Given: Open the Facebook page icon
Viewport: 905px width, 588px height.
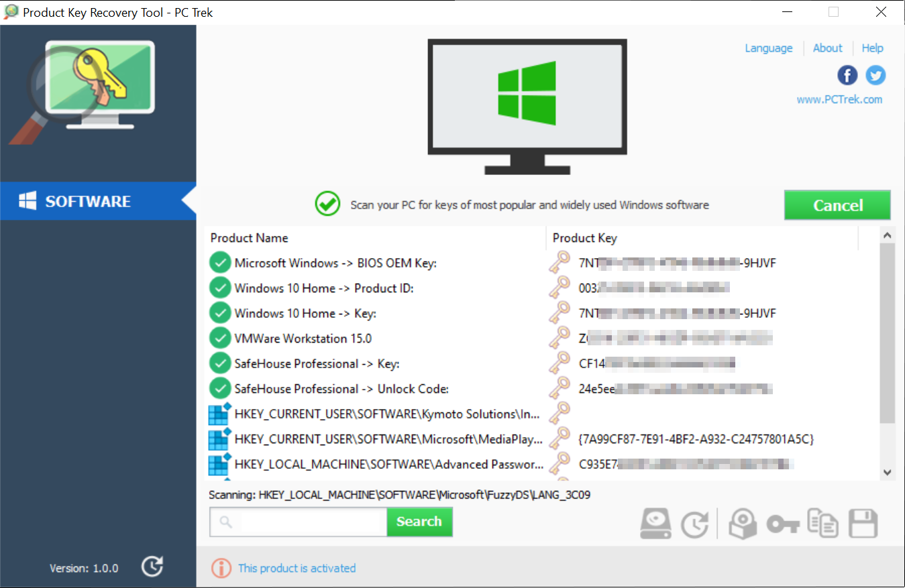Looking at the screenshot, I should pos(847,75).
